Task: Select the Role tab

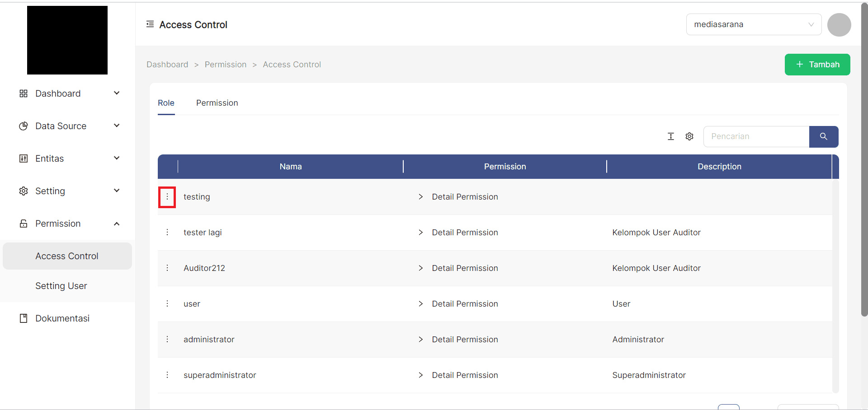Action: (x=166, y=103)
